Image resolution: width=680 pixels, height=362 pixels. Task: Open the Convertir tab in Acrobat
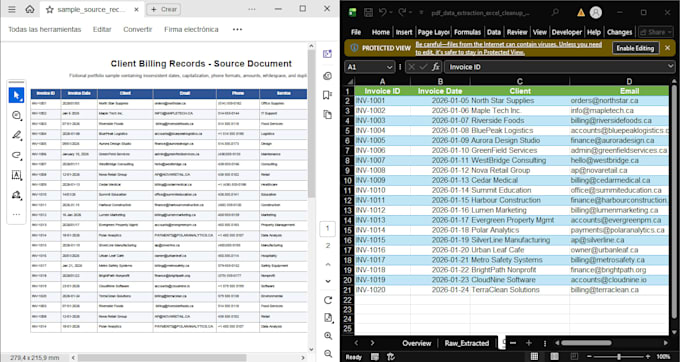[137, 29]
